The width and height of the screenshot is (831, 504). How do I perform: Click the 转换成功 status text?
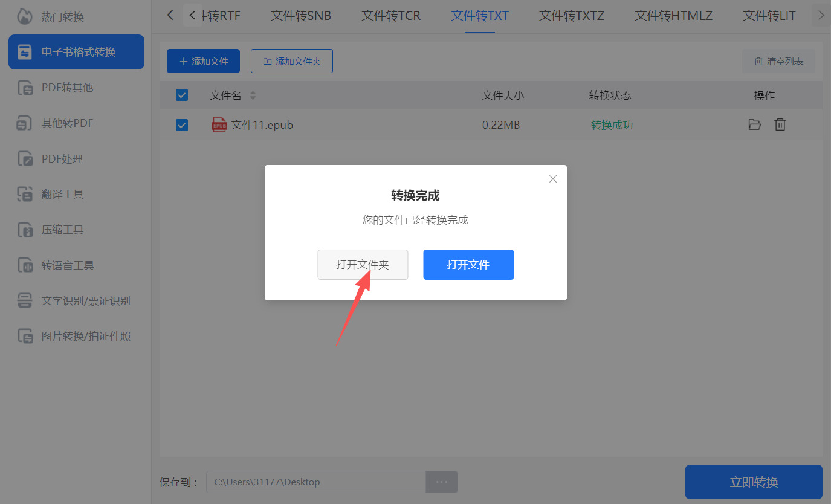tap(612, 125)
